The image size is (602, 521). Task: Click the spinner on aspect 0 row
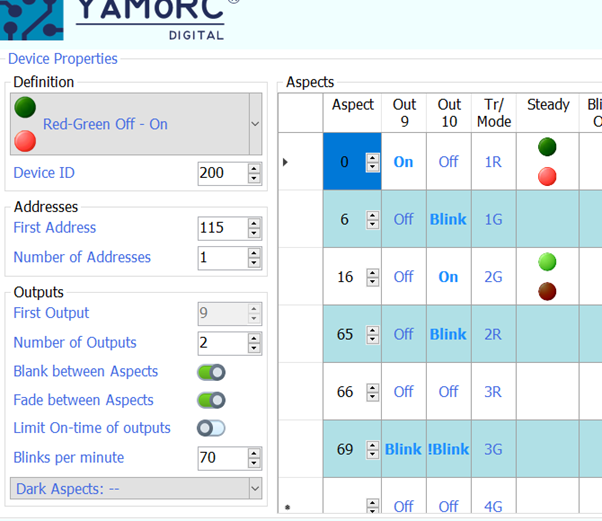372,162
